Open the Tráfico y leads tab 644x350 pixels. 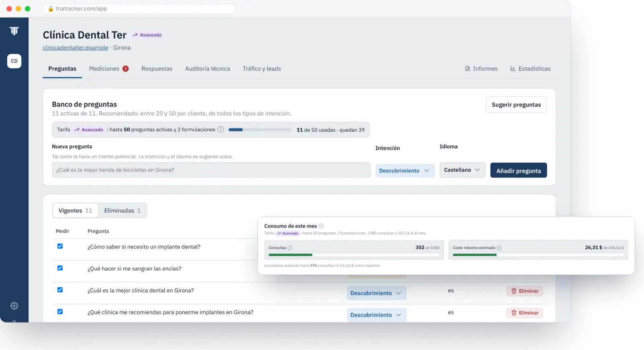[x=262, y=69]
